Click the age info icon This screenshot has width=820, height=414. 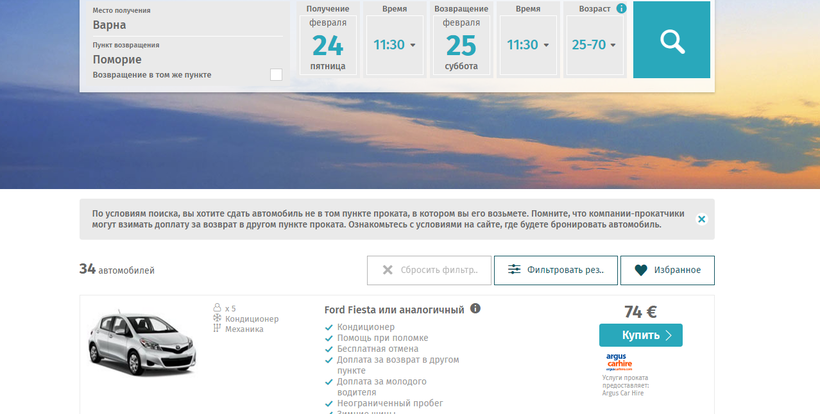pyautogui.click(x=621, y=9)
